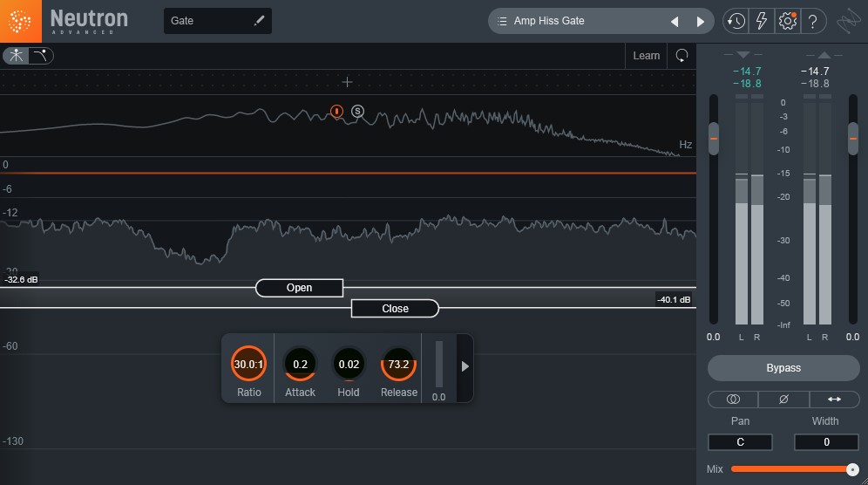Image resolution: width=868 pixels, height=485 pixels.
Task: Click the Mix slider handle
Action: (x=852, y=469)
